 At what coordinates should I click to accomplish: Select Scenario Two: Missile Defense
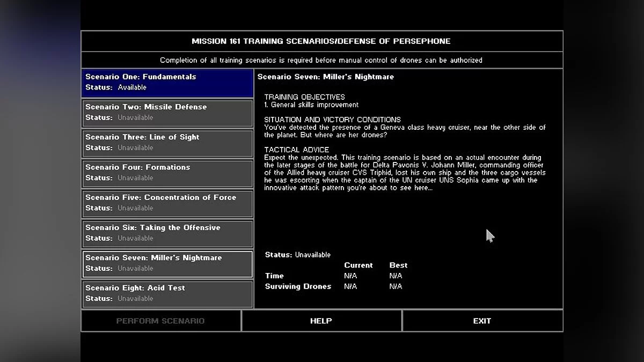(x=167, y=113)
